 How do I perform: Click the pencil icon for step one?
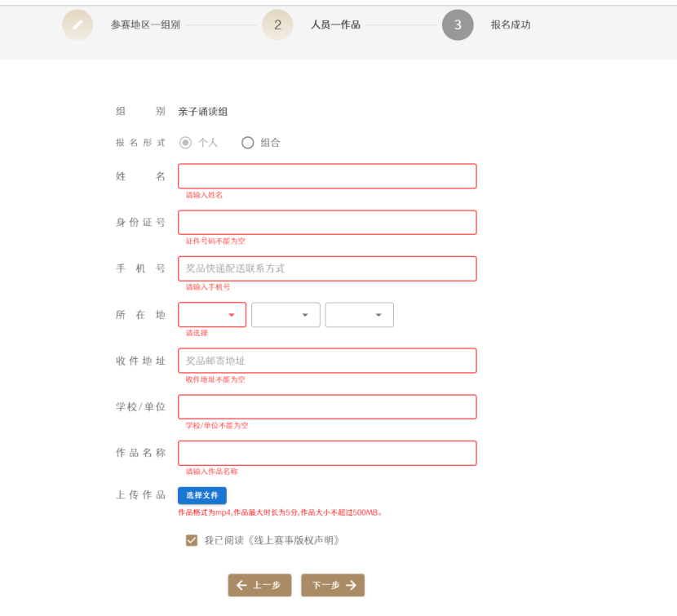click(77, 25)
